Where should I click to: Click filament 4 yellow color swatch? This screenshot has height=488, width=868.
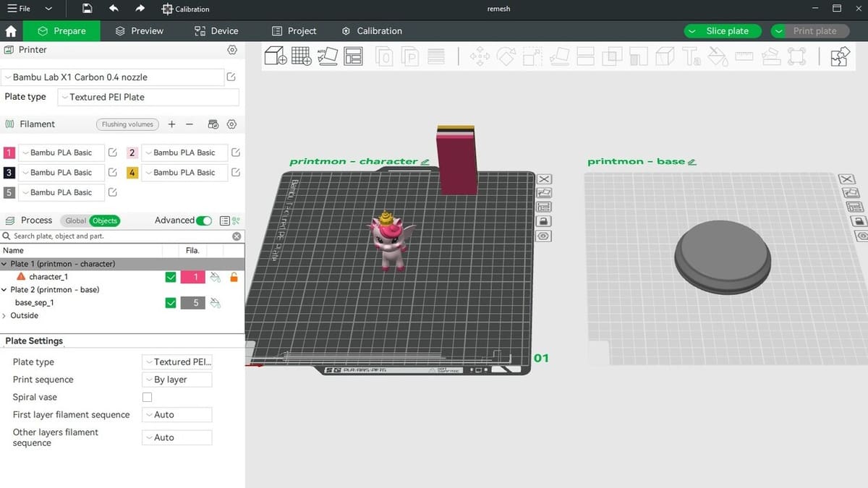tap(132, 172)
